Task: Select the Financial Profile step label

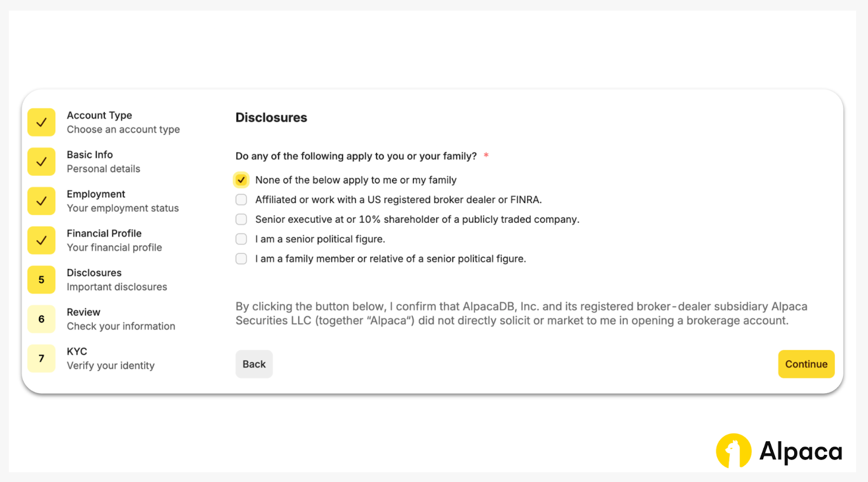Action: [104, 234]
